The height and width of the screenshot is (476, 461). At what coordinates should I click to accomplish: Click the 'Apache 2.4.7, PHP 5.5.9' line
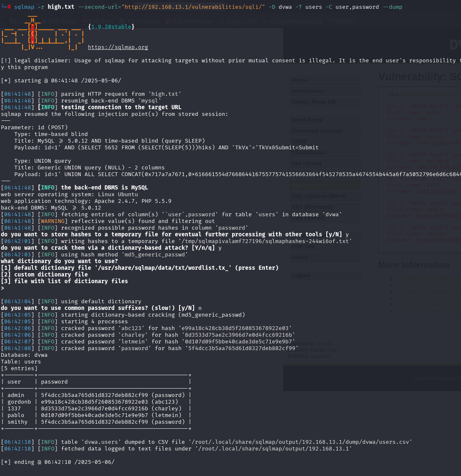[x=86, y=201]
